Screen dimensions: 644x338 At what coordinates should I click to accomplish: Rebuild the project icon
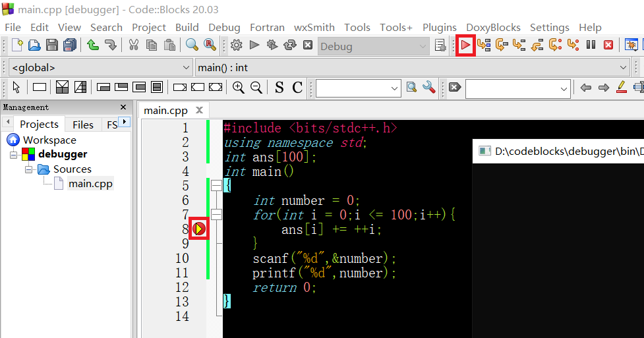click(290, 45)
